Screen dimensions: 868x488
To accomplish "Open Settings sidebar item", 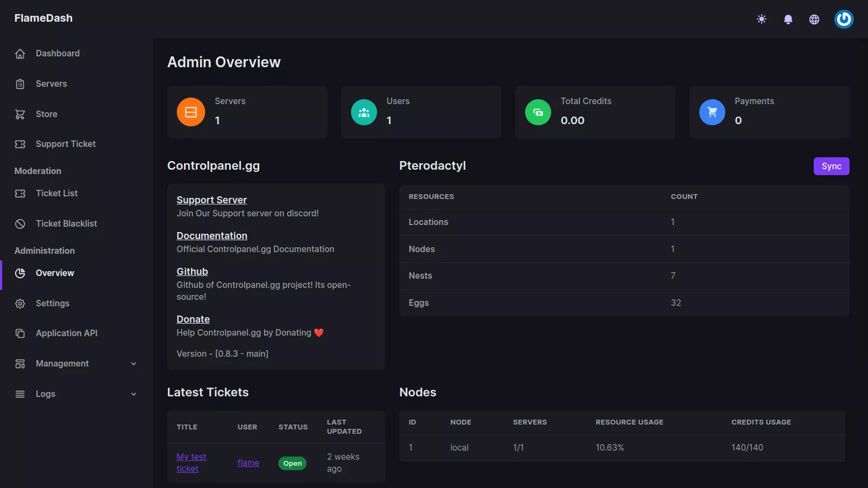I will tap(53, 304).
